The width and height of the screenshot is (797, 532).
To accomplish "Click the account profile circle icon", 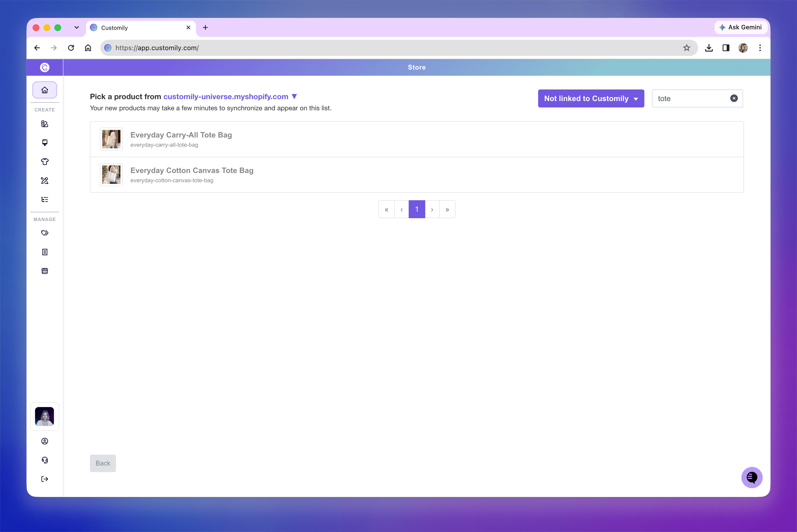I will tap(44, 441).
